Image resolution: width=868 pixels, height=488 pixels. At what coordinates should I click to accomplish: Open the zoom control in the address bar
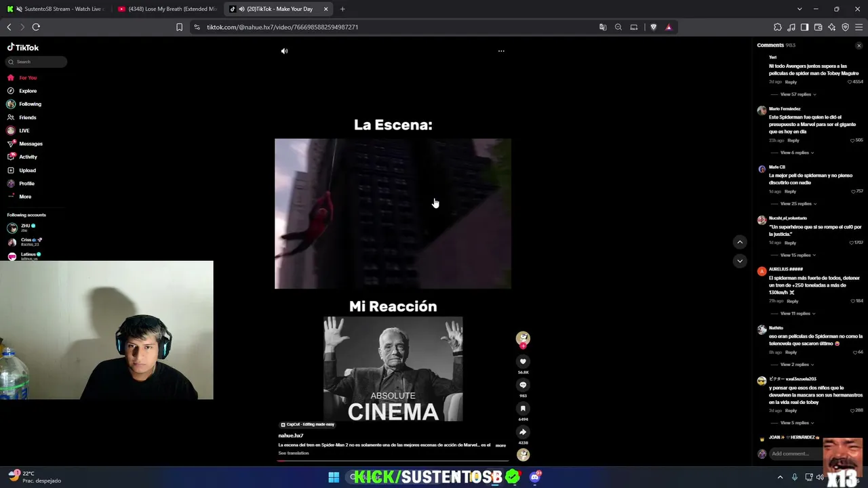(618, 27)
